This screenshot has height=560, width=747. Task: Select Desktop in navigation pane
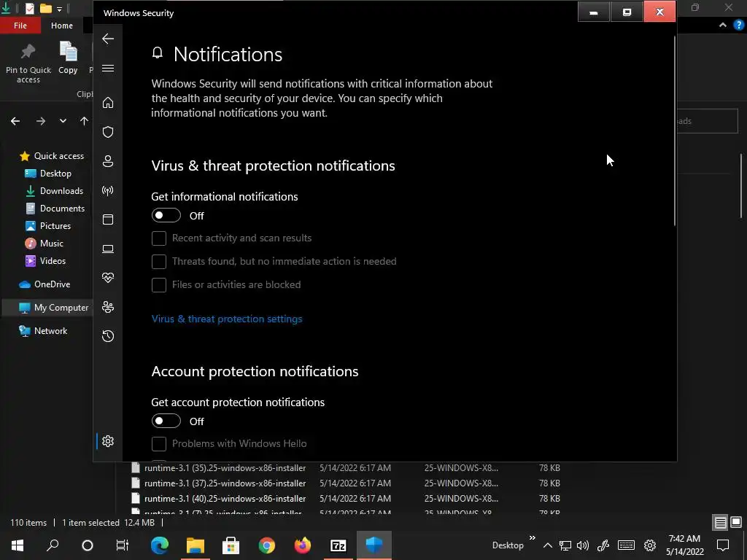tap(47, 174)
